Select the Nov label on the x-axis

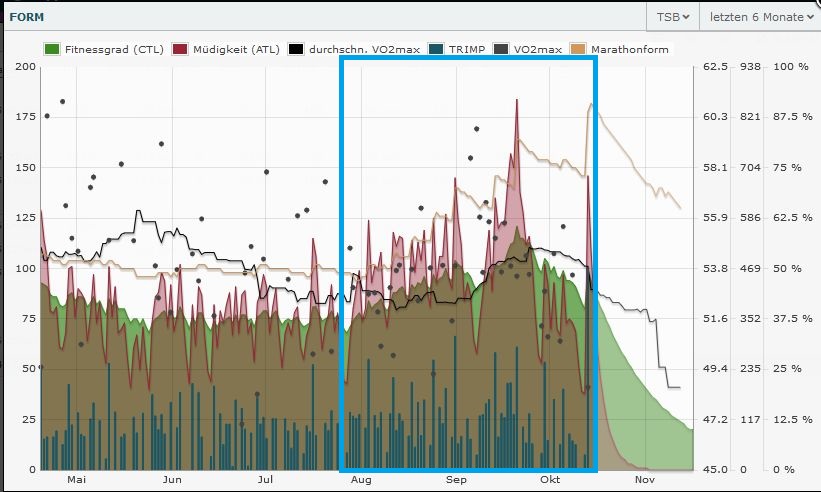pos(645,480)
